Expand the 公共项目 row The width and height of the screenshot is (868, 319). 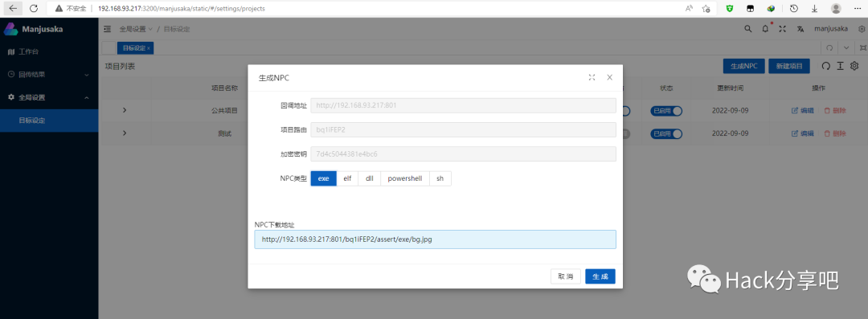(125, 110)
